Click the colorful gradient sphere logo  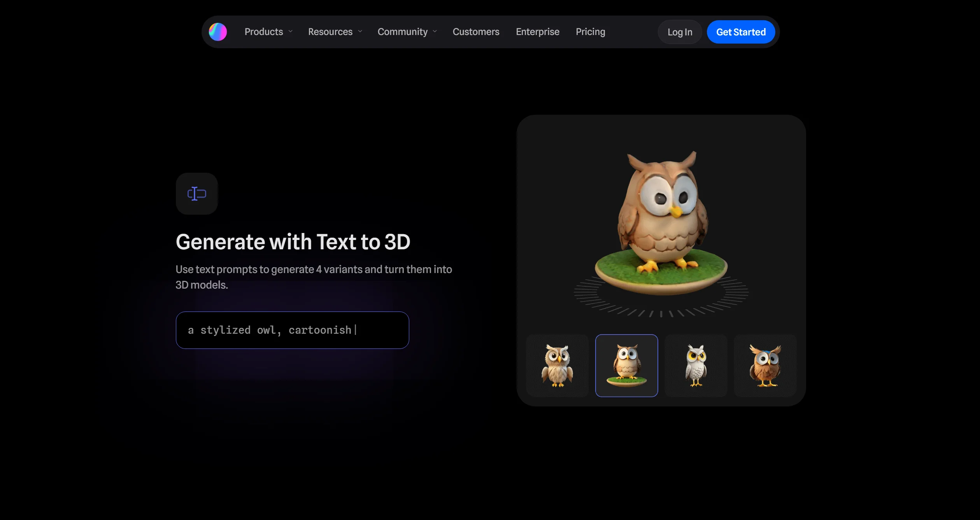[218, 32]
